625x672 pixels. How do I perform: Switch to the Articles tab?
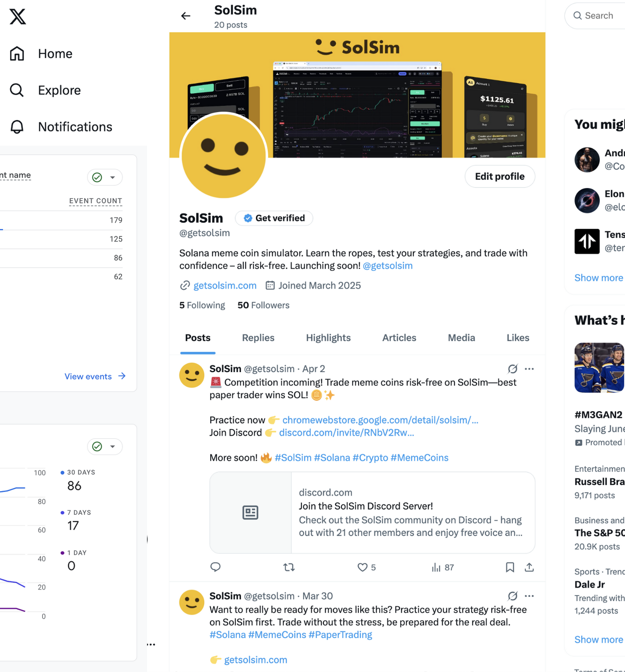(399, 338)
